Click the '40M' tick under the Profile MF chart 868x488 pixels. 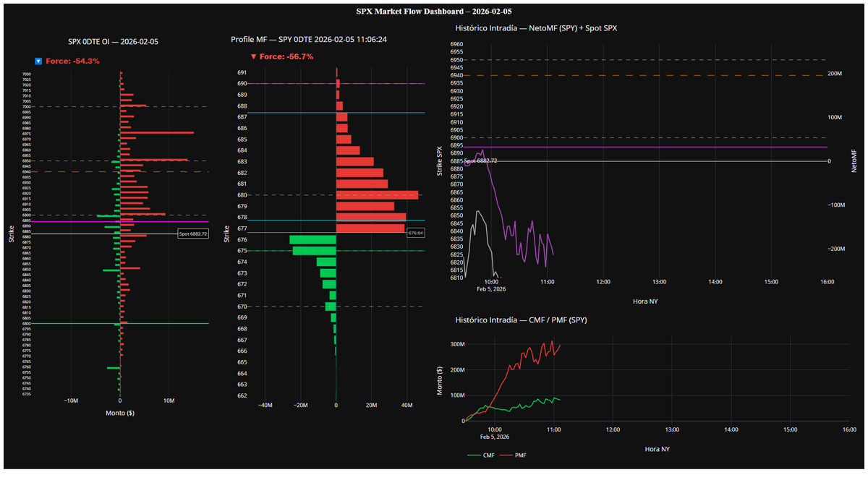coord(407,405)
